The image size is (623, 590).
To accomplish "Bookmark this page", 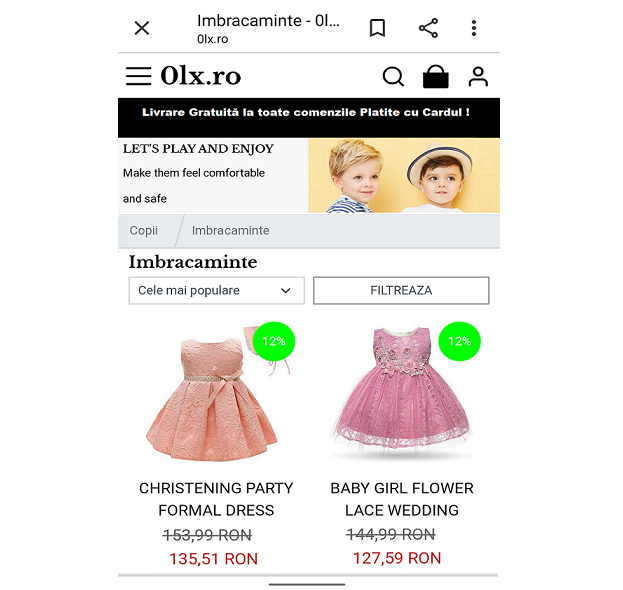I will pyautogui.click(x=377, y=28).
